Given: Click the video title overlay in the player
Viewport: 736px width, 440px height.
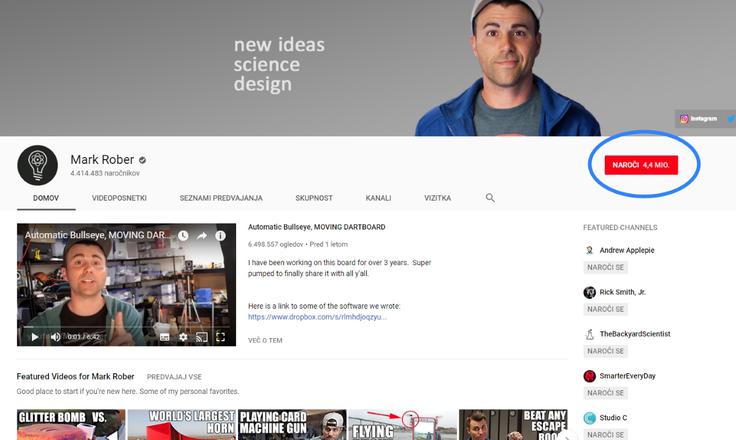Looking at the screenshot, I should tap(96, 235).
